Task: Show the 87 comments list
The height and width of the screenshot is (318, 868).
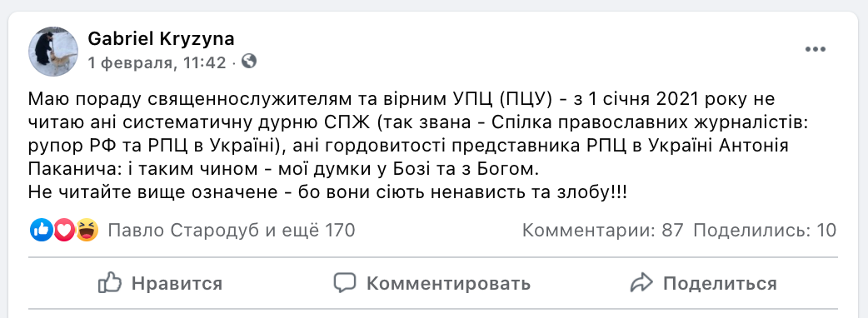Action: 603,231
